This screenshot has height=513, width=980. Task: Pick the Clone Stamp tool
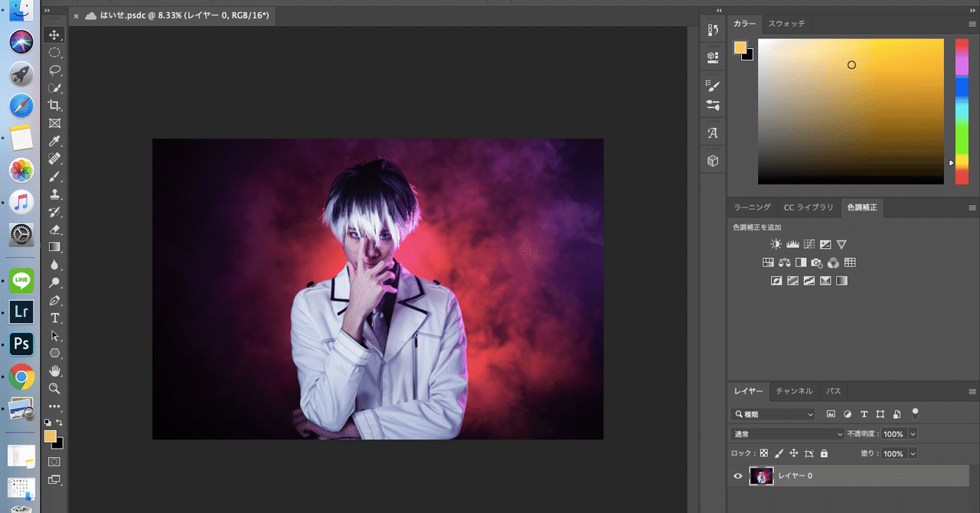click(x=54, y=194)
